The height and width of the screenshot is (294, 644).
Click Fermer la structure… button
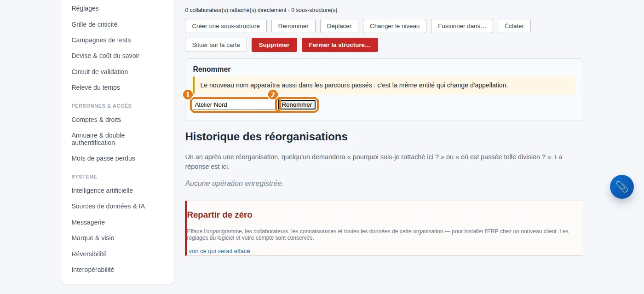pyautogui.click(x=340, y=45)
